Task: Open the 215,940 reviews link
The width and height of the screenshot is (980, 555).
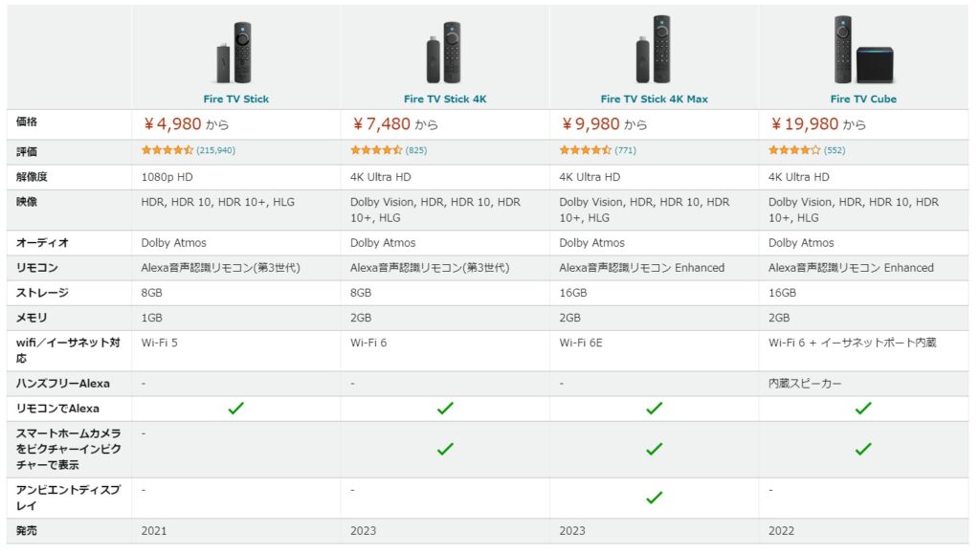Action: tap(216, 150)
